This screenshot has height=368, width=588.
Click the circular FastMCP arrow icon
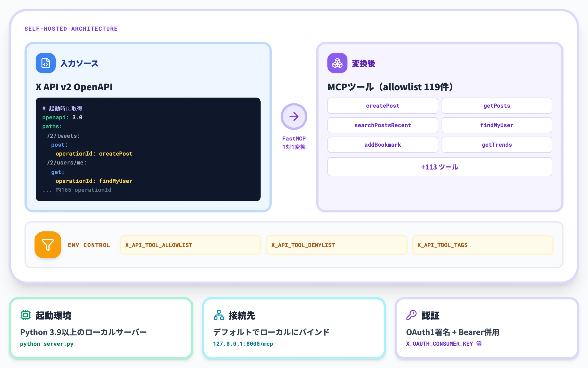pos(294,117)
